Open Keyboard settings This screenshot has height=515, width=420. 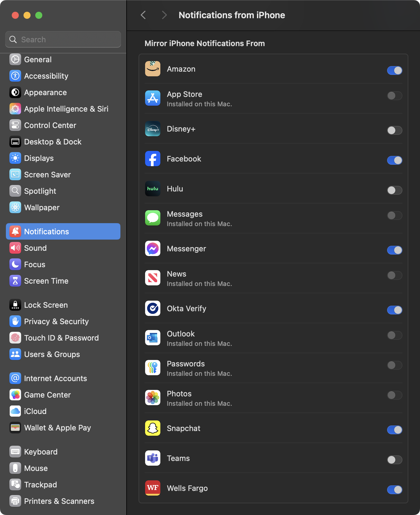pyautogui.click(x=63, y=452)
